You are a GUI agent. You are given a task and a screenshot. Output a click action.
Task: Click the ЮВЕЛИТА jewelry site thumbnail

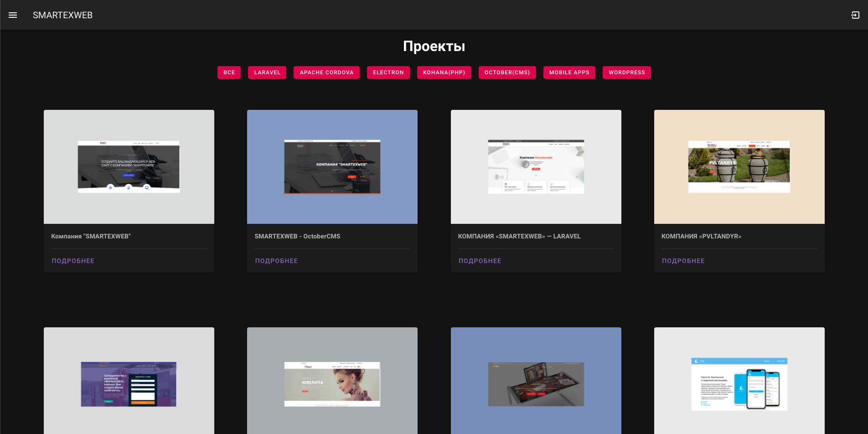click(x=332, y=384)
